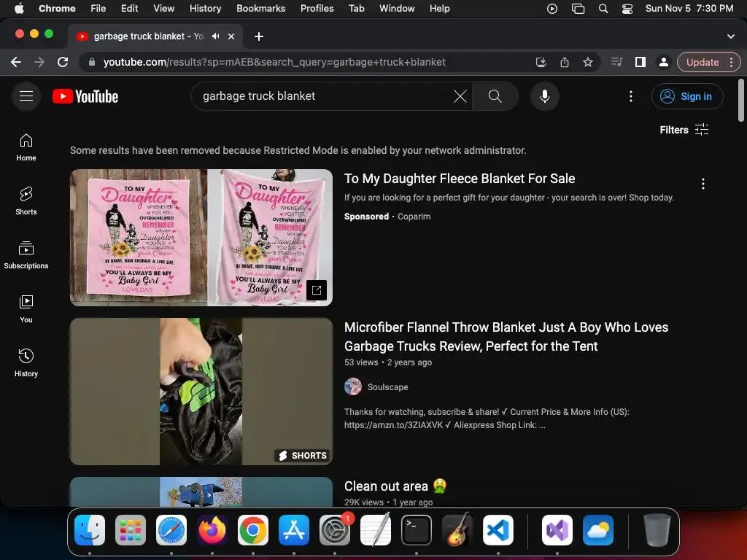This screenshot has width=747, height=560.
Task: Open macOS Control Center
Action: click(x=627, y=9)
